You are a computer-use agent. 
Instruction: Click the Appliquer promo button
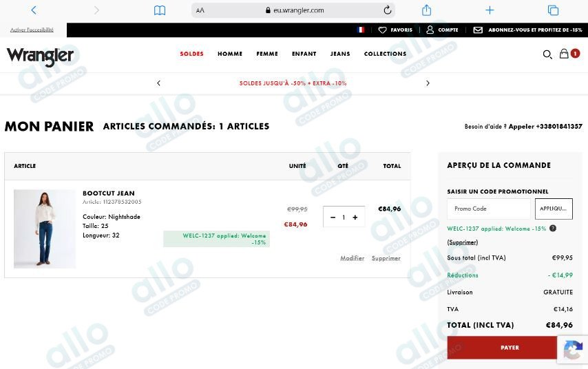coord(554,209)
